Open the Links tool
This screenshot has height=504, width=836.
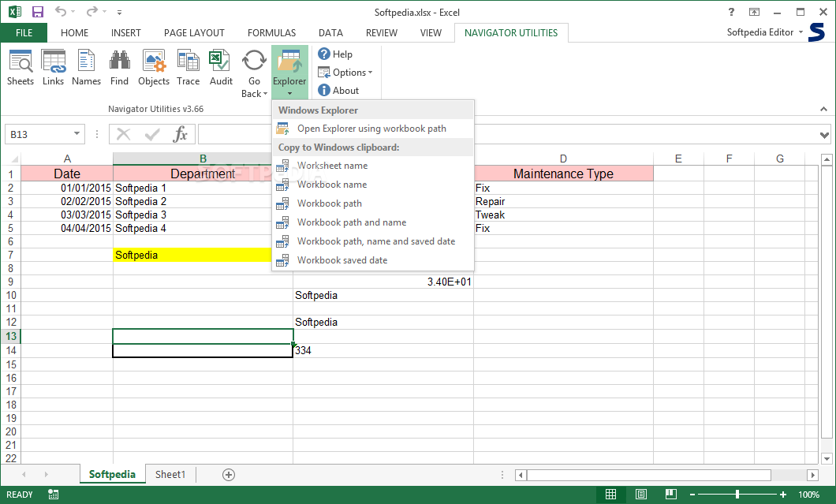point(54,67)
